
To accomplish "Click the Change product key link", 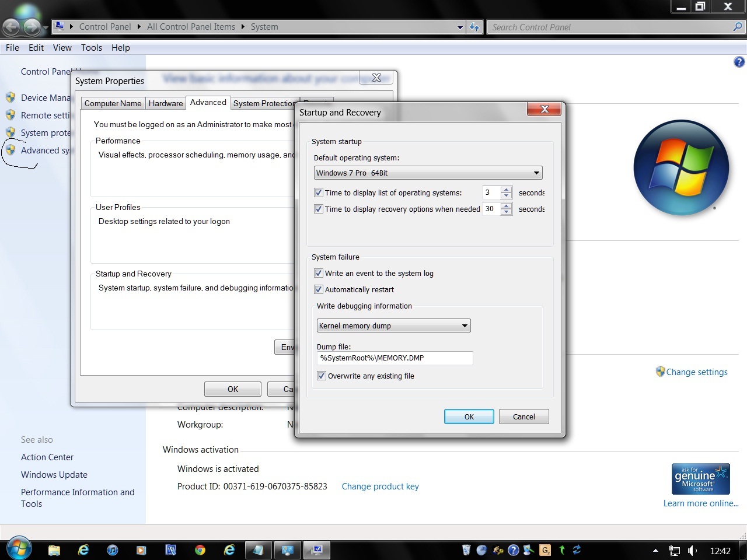I will click(381, 487).
